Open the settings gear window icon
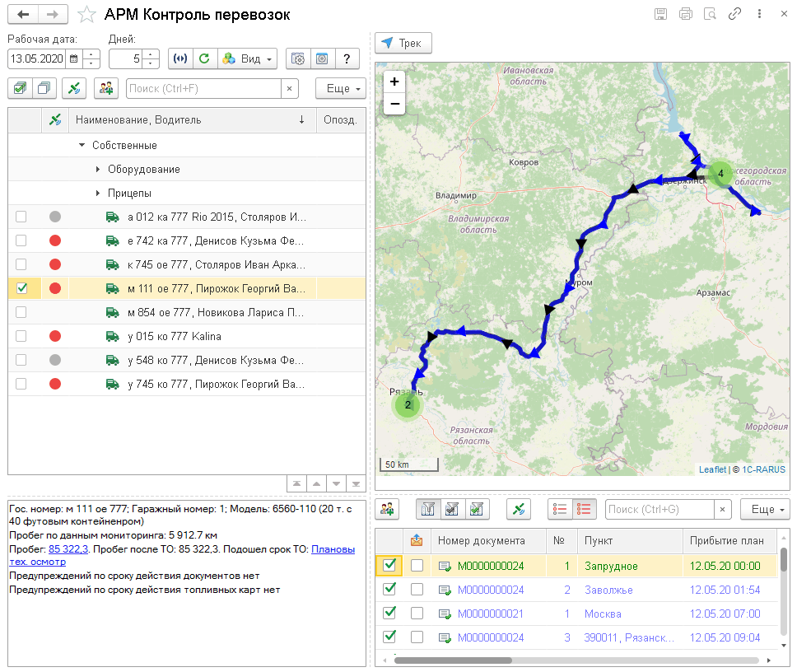The image size is (797, 672). coord(298,59)
